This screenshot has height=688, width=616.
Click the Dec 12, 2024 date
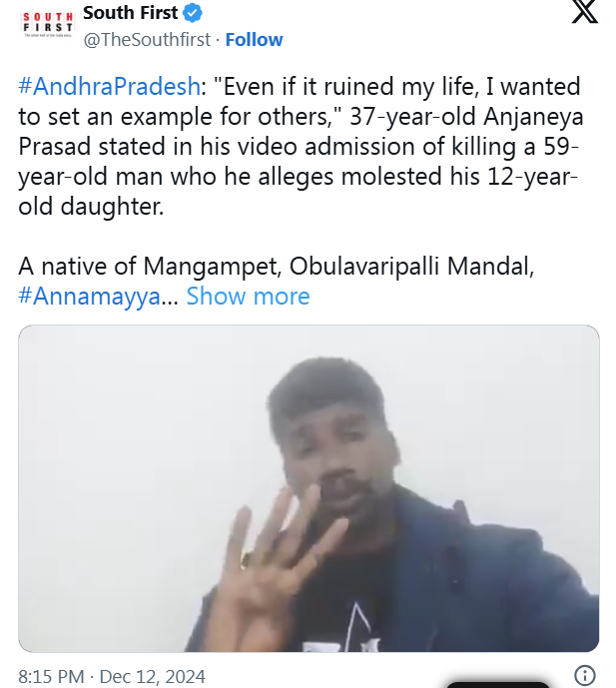coord(152,676)
